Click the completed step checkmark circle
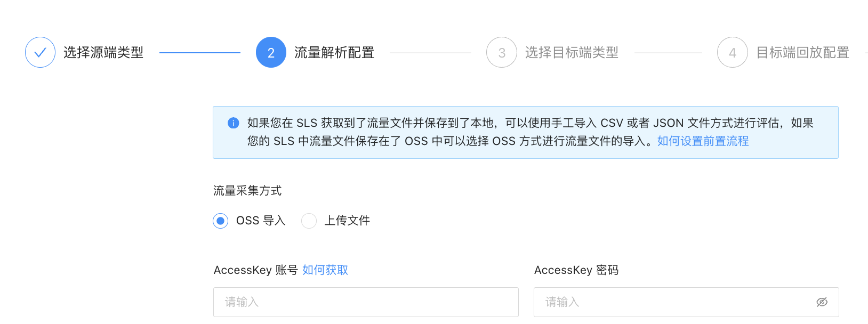 pos(40,52)
